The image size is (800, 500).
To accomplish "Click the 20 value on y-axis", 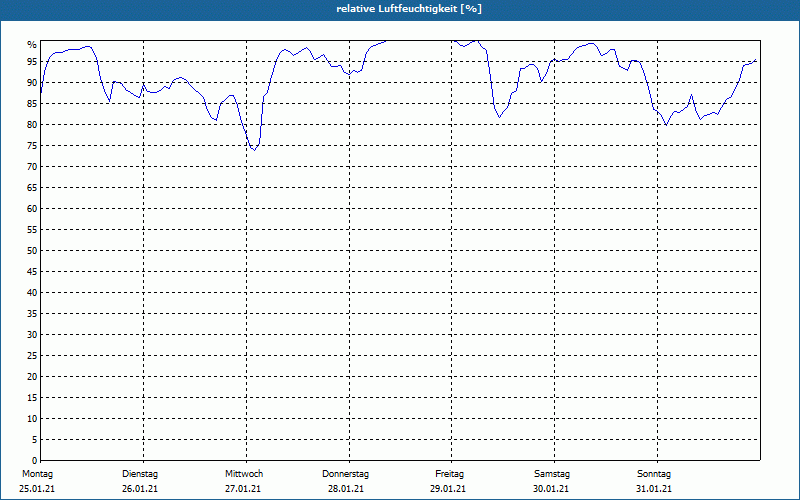I will [x=32, y=377].
